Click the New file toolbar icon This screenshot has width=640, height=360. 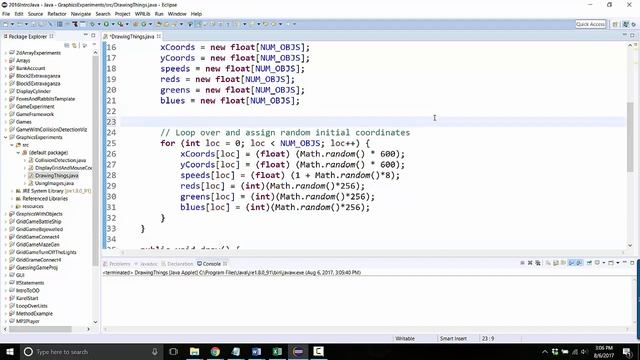click(x=6, y=24)
